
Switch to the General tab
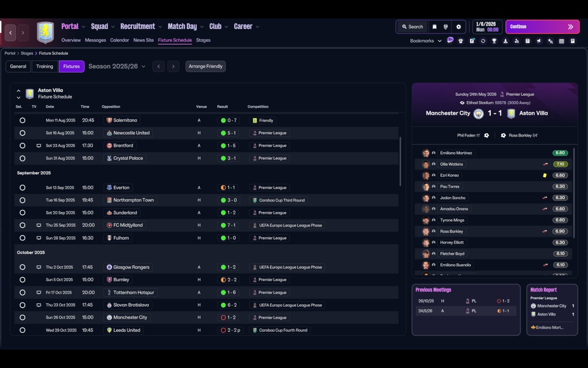pos(18,66)
